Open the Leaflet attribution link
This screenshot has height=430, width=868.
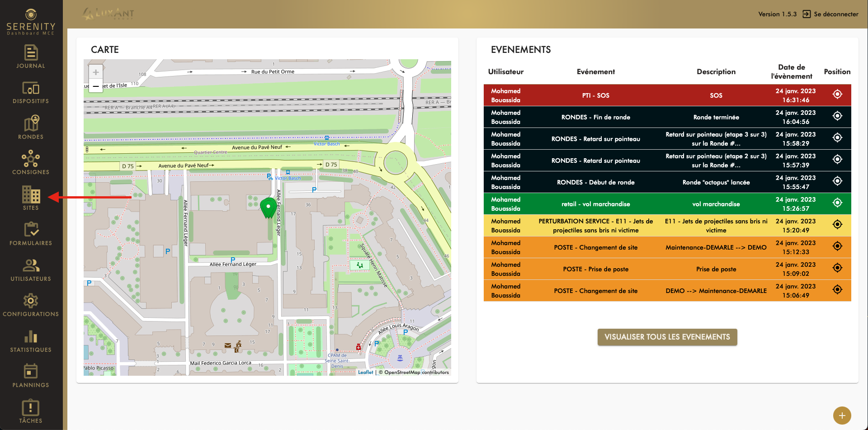[x=365, y=373]
